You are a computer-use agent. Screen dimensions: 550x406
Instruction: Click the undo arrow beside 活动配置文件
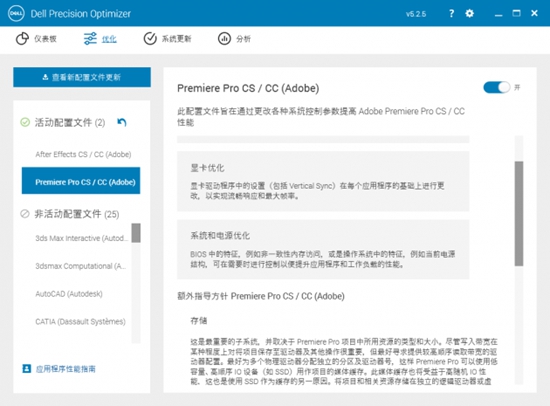[x=122, y=122]
